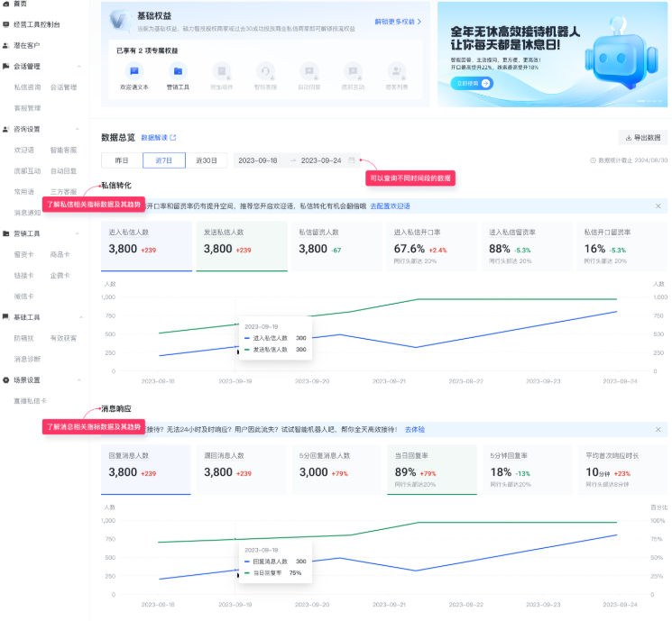Click the last locked person-list benefit icon
Image resolution: width=672 pixels, height=621 pixels.
click(396, 71)
